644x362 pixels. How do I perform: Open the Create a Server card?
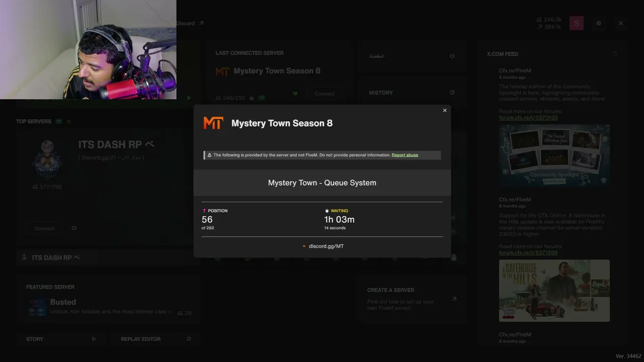[x=412, y=299]
